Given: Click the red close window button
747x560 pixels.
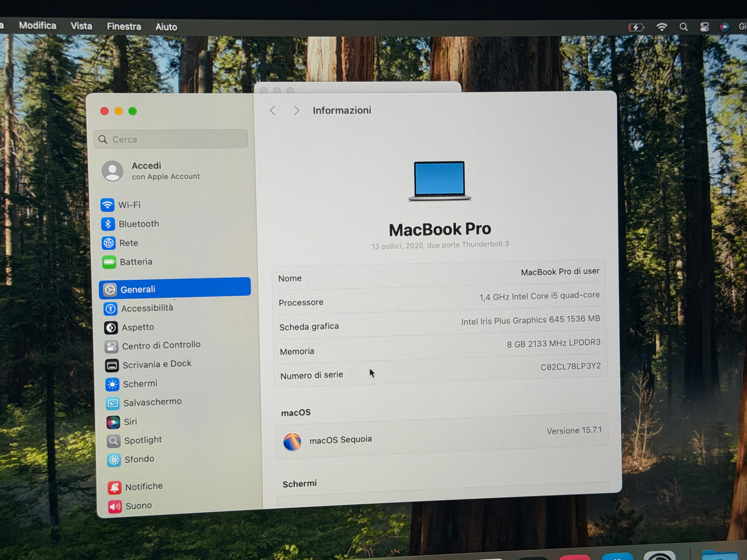Looking at the screenshot, I should pyautogui.click(x=104, y=111).
